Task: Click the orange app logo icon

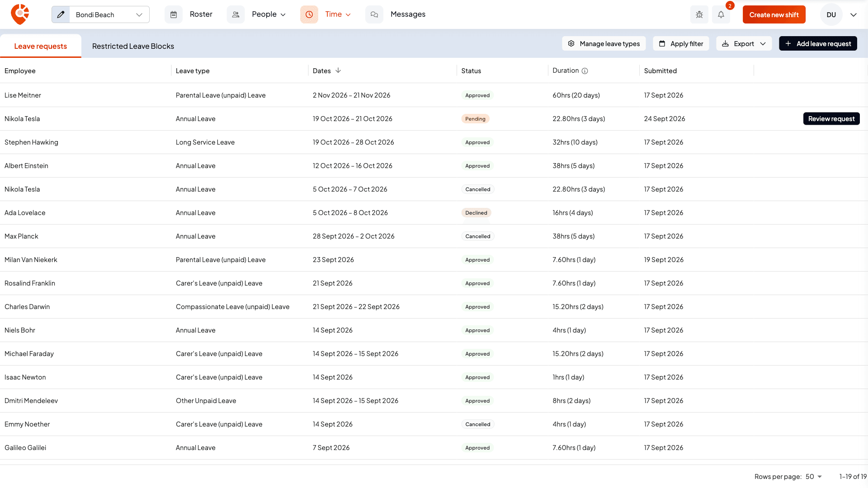Action: (20, 14)
